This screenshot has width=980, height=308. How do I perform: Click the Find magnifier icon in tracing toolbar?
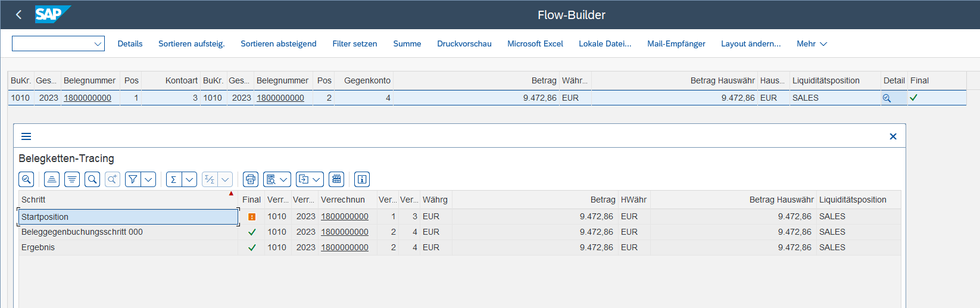click(92, 179)
